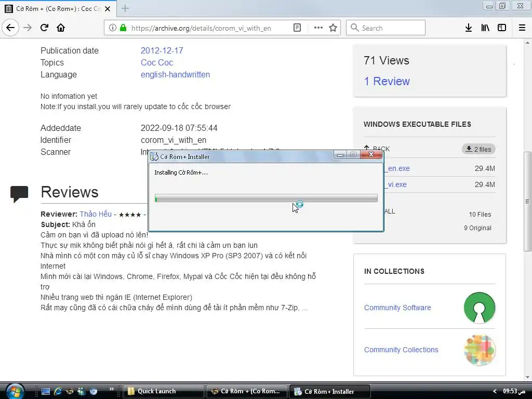Click the corom_vi_with_en identifier value
Viewport: 532px width, 399px height.
pyautogui.click(x=174, y=140)
